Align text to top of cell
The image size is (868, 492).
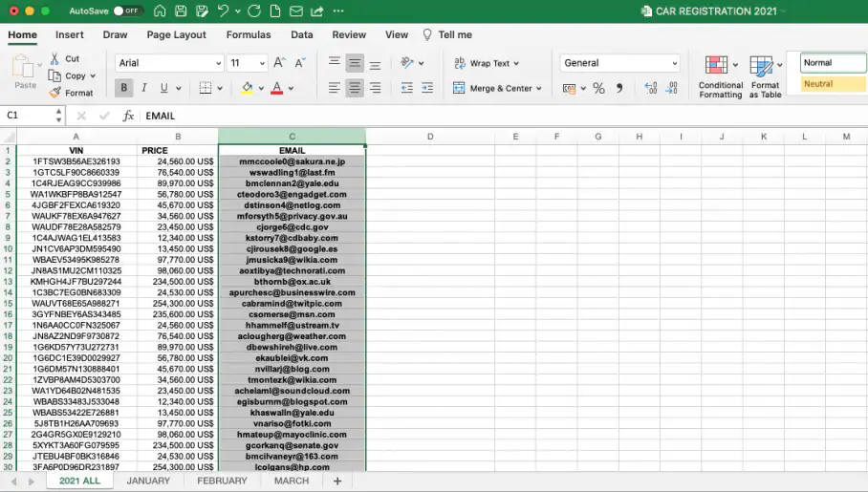[335, 62]
